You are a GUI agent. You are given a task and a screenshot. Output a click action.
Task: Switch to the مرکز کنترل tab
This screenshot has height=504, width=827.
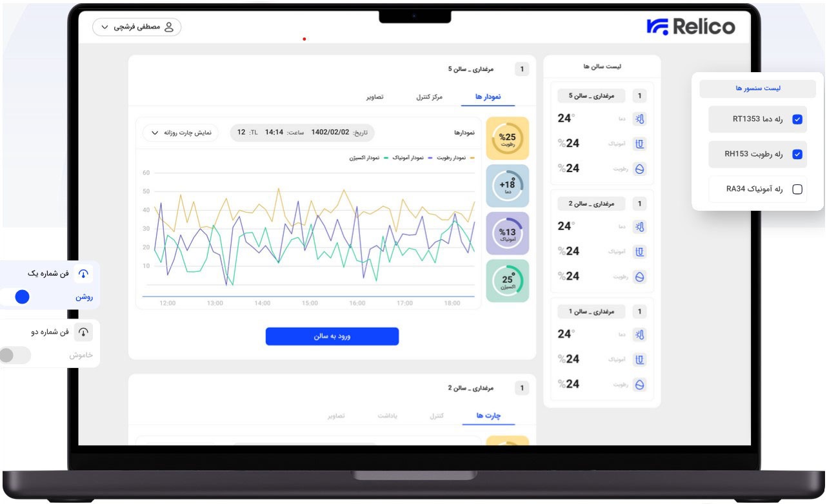(429, 97)
